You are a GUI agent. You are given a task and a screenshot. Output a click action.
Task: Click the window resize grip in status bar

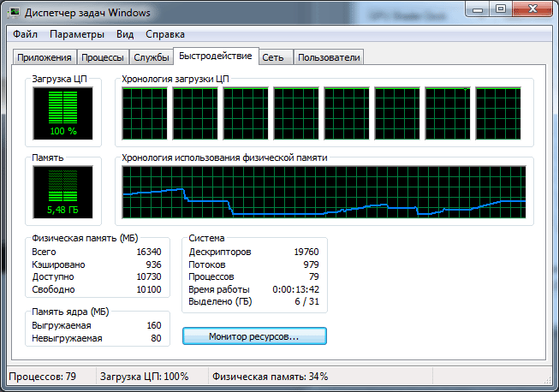547,380
